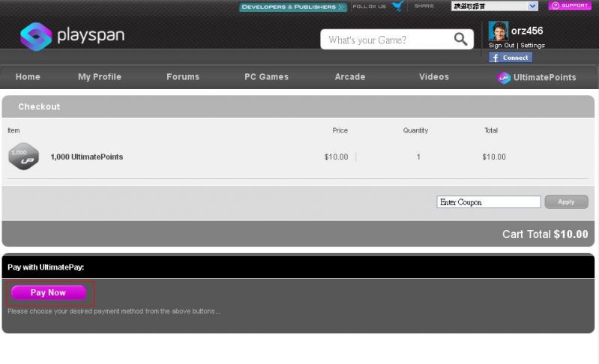The image size is (599, 364).
Task: Click the PlaySpan logo
Action: 72,35
